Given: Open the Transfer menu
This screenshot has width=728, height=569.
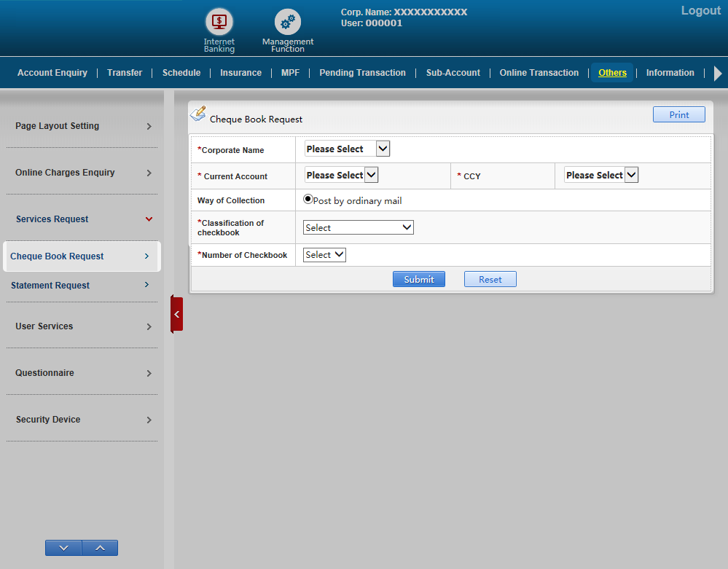Looking at the screenshot, I should point(125,73).
